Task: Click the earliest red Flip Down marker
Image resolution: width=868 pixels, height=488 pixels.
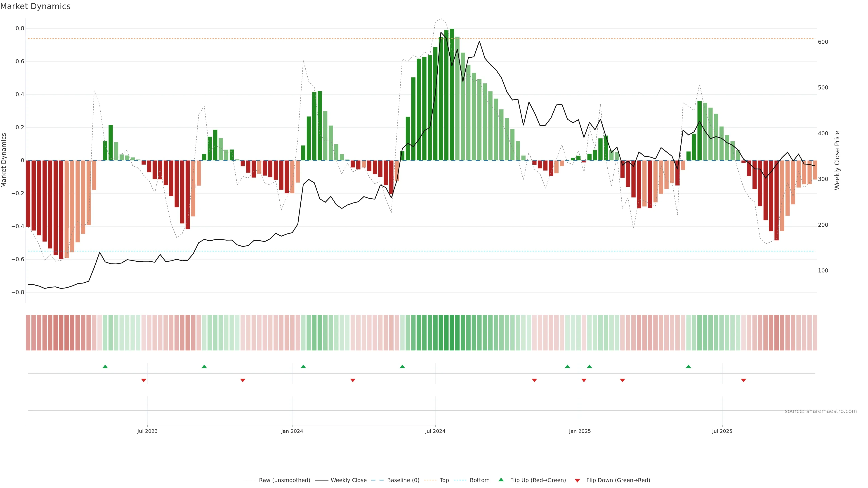Action: click(x=144, y=380)
